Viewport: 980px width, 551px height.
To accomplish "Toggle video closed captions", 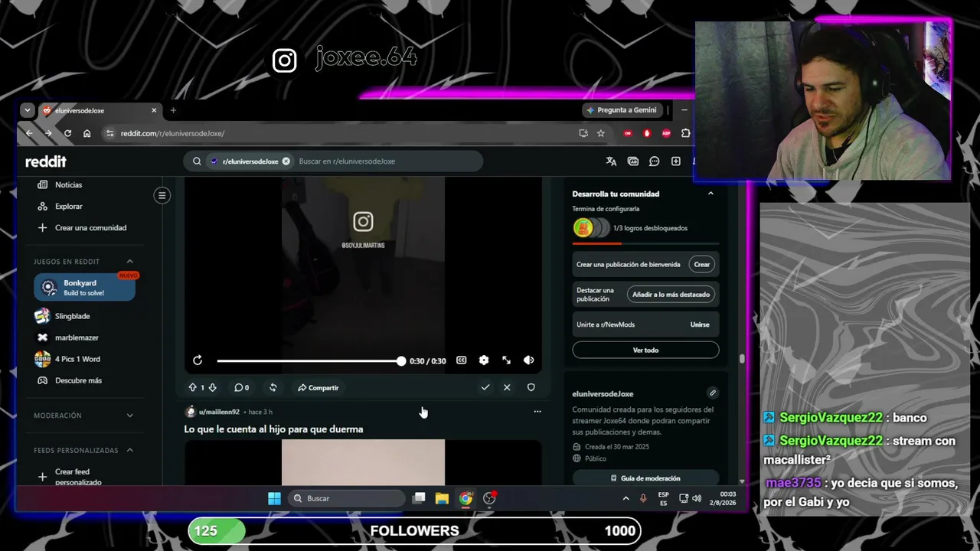I will click(462, 360).
